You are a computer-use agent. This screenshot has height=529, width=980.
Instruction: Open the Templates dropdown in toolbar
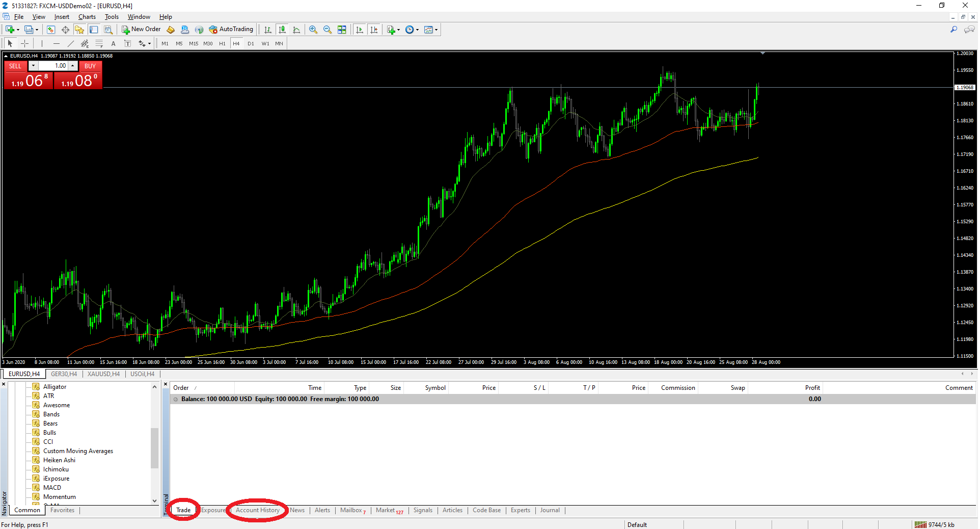click(x=431, y=30)
